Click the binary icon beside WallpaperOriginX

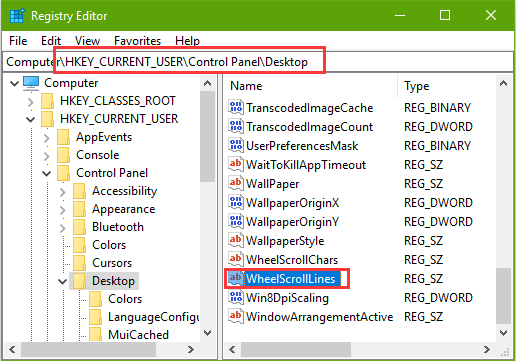(236, 202)
